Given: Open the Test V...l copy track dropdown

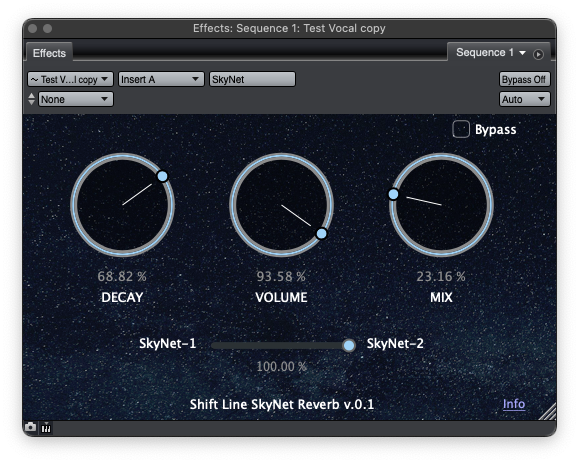Looking at the screenshot, I should coord(70,79).
